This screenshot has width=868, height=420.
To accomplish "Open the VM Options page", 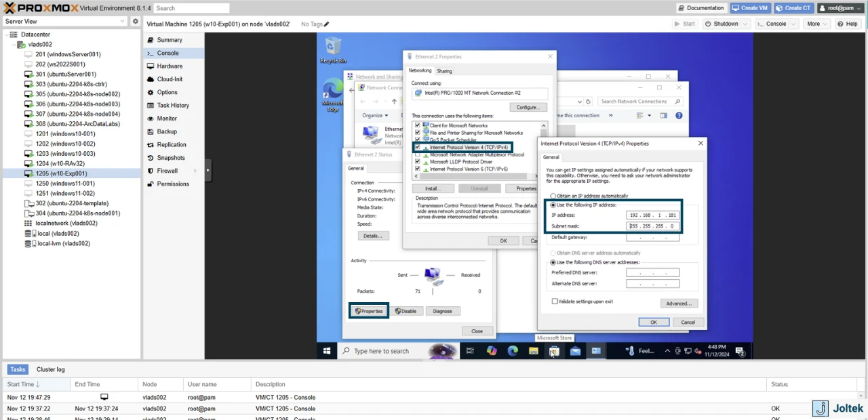I will (167, 92).
